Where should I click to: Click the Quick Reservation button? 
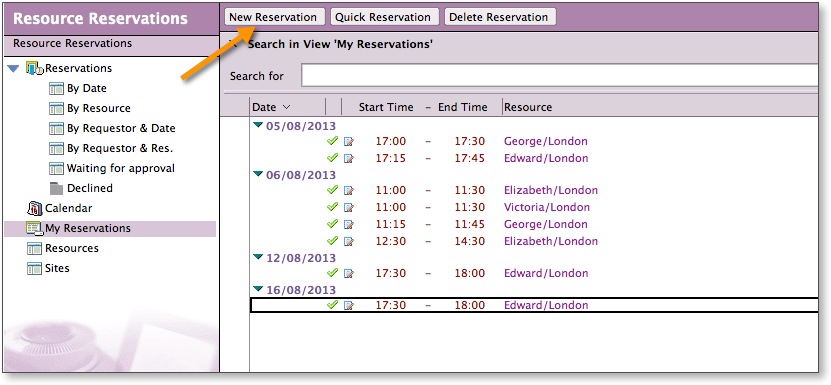[383, 17]
